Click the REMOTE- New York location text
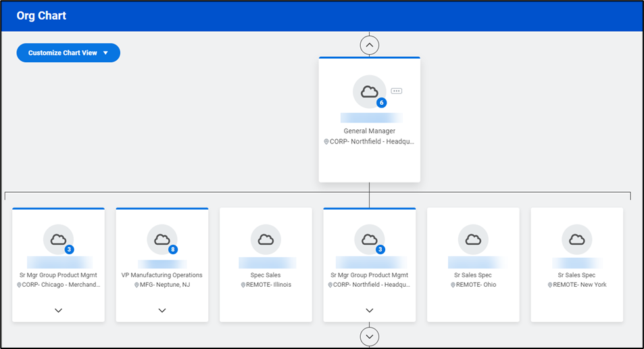The height and width of the screenshot is (349, 644). tap(580, 285)
